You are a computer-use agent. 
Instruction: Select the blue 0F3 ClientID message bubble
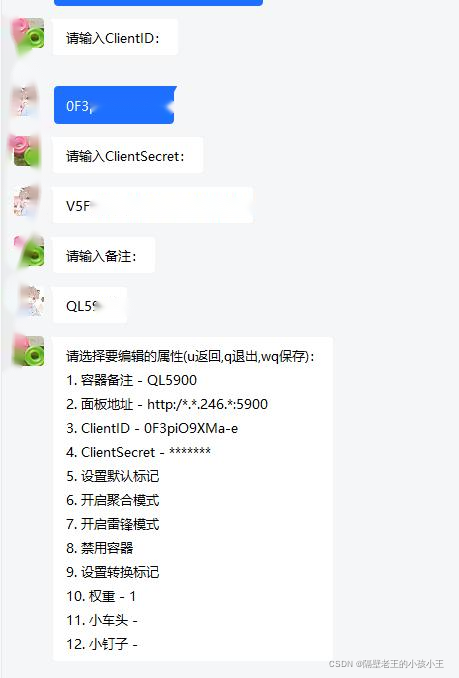click(115, 105)
